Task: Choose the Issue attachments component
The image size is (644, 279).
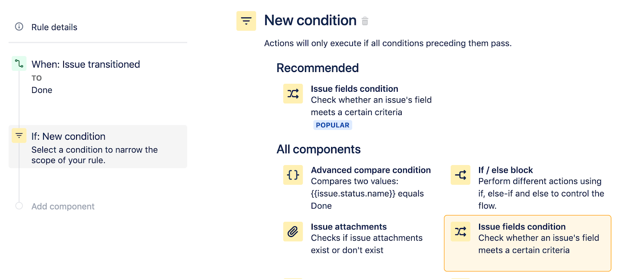Action: point(349,226)
